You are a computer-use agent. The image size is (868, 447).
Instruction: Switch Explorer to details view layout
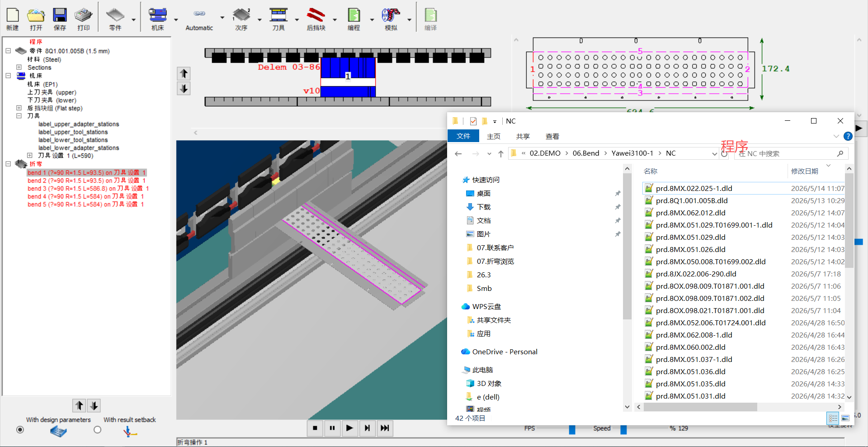coord(833,418)
